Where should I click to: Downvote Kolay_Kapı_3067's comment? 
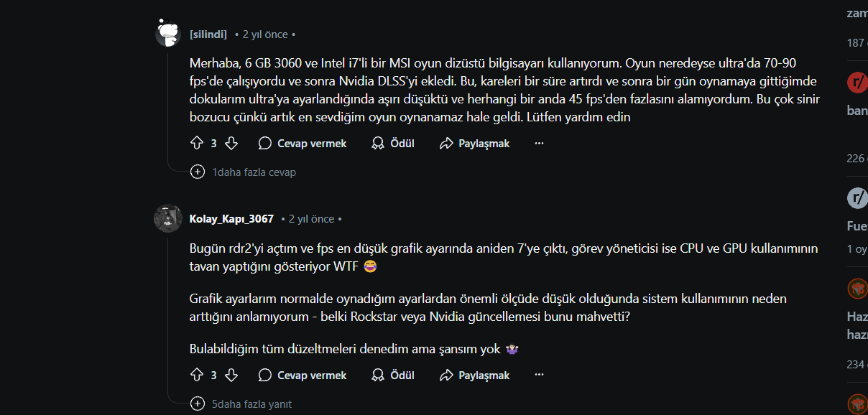(x=231, y=375)
